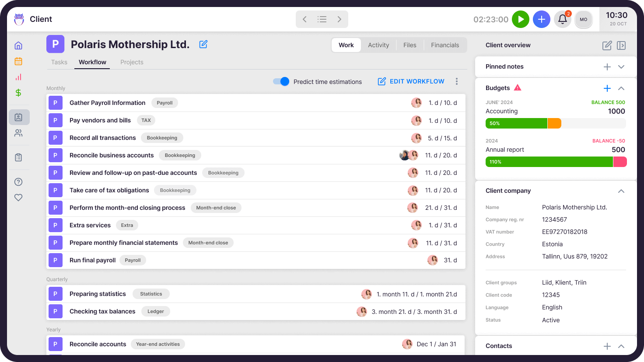Click the Help question mark icon
Viewport: 644px width, 362px height.
click(18, 181)
